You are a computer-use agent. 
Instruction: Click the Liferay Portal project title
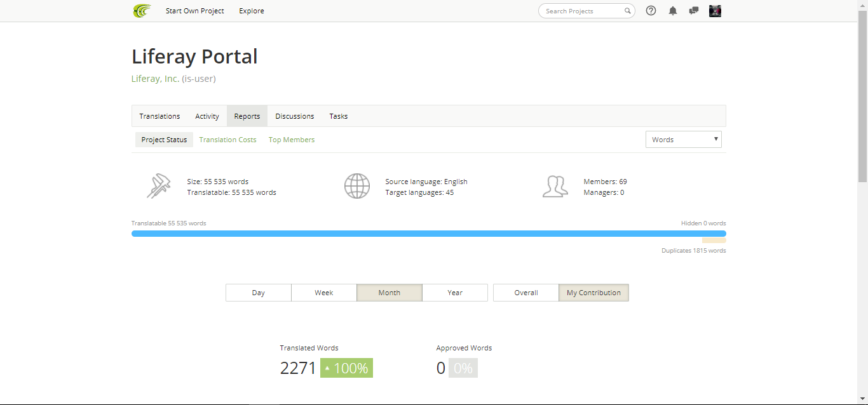194,56
